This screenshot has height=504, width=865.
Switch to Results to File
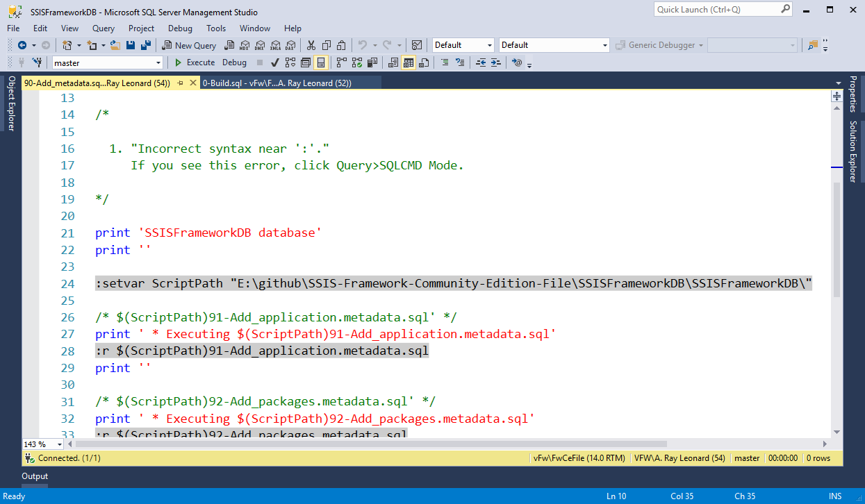pos(424,62)
